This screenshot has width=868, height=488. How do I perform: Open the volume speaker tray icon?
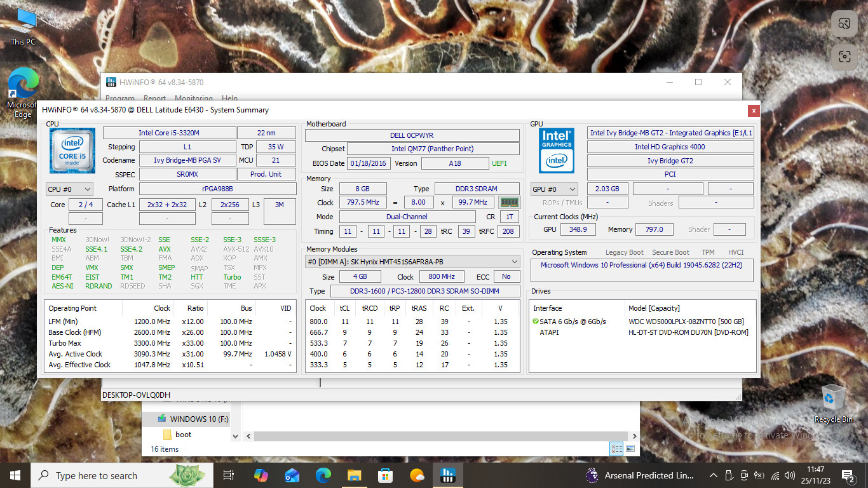[x=790, y=475]
